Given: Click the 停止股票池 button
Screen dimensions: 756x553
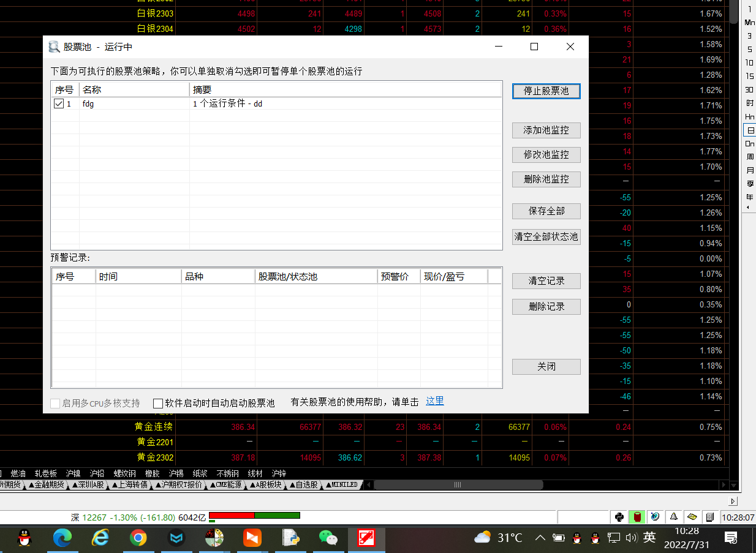Looking at the screenshot, I should 546,91.
